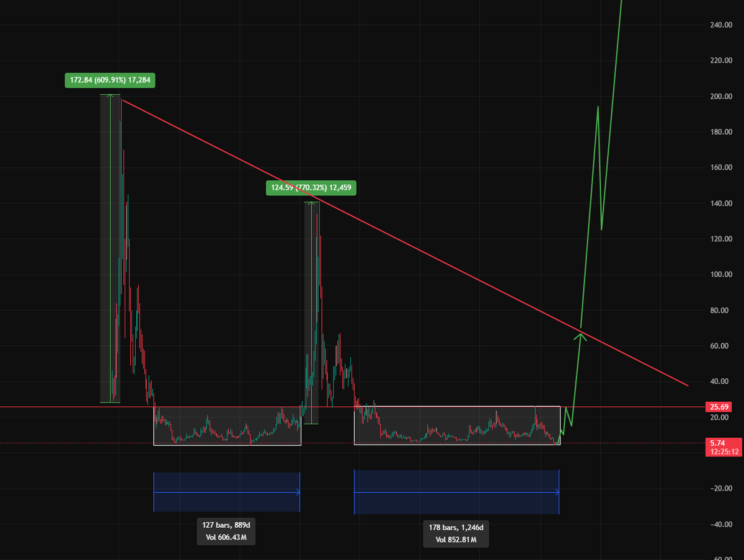This screenshot has height=560, width=744.
Task: Click the 'Vol 852.81M' volume text
Action: coord(456,540)
